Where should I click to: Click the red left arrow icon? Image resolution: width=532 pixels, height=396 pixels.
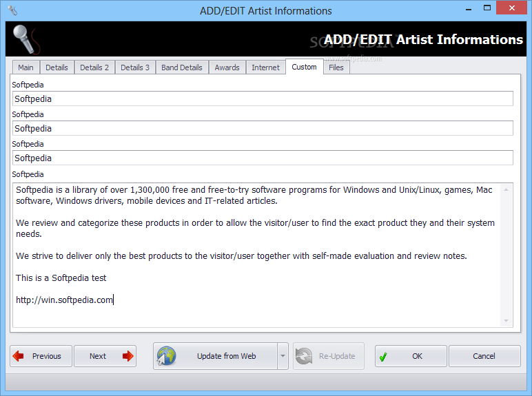coord(19,356)
